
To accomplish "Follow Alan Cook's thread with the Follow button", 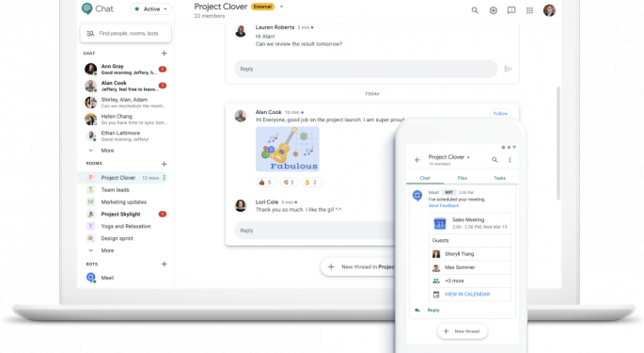I will pyautogui.click(x=500, y=114).
